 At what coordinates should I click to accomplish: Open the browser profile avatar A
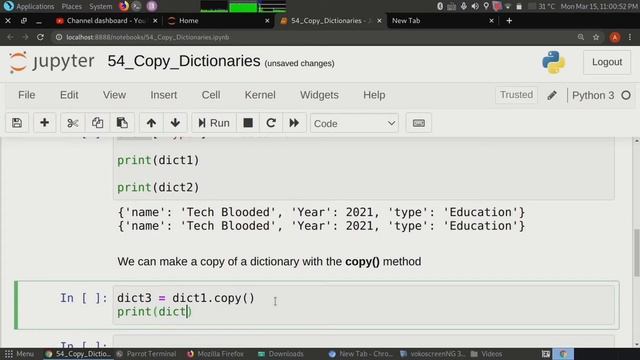(615, 37)
